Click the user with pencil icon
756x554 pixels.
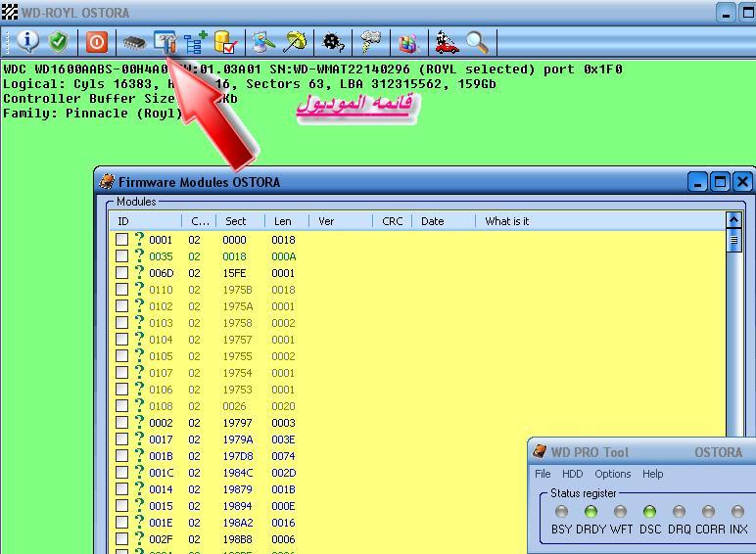(263, 42)
